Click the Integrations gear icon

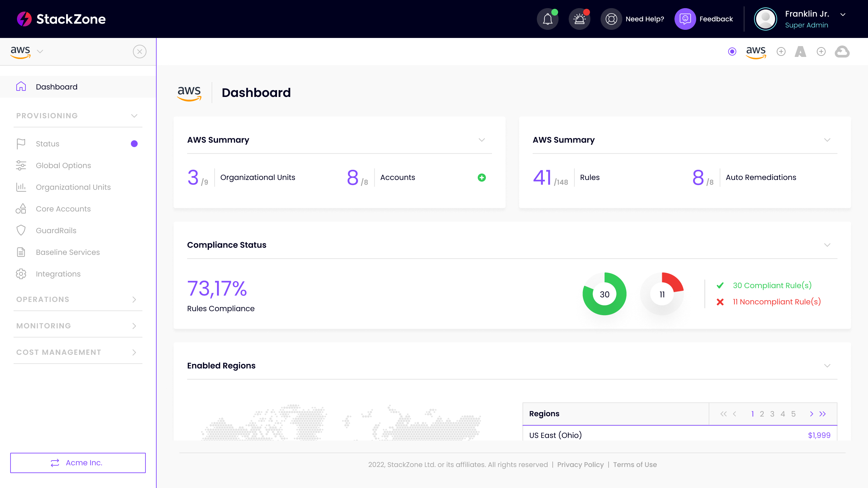coord(21,274)
